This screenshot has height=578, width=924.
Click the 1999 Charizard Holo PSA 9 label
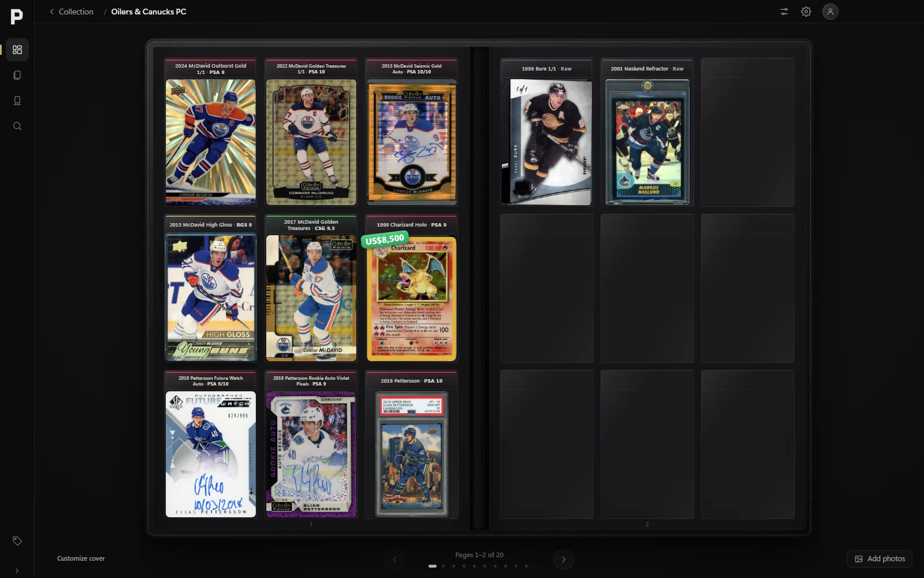[x=412, y=225]
